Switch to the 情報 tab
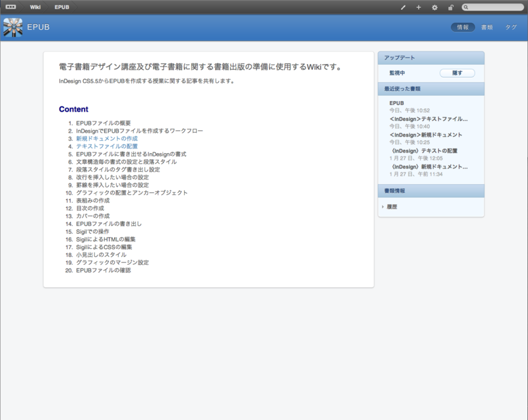The height and width of the screenshot is (420, 528). point(463,27)
